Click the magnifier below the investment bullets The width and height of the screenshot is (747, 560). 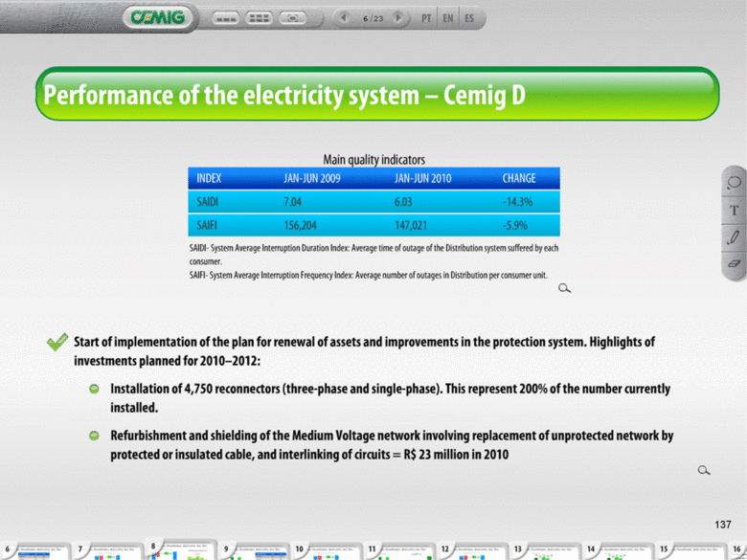(704, 470)
